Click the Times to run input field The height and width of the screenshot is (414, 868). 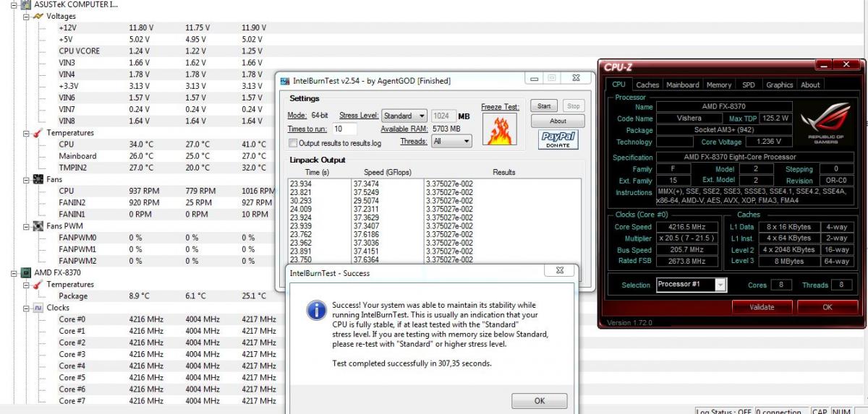click(345, 129)
